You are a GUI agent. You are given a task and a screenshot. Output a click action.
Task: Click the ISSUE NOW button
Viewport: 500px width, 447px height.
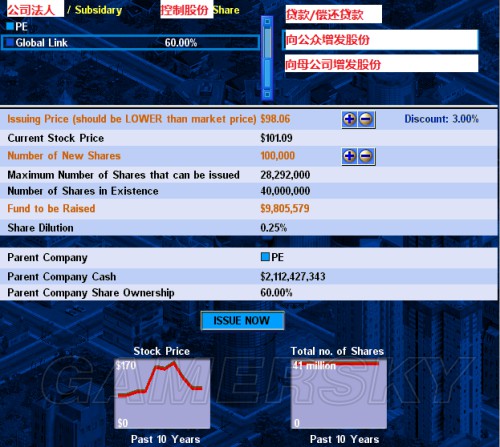(242, 321)
